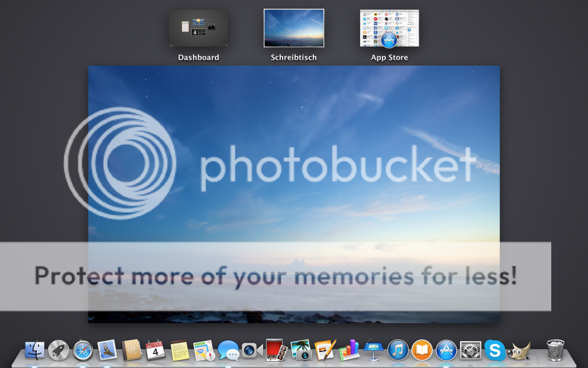Viewport: 588px width, 368px height.
Task: Launch Numbers bar chart icon
Action: point(349,350)
